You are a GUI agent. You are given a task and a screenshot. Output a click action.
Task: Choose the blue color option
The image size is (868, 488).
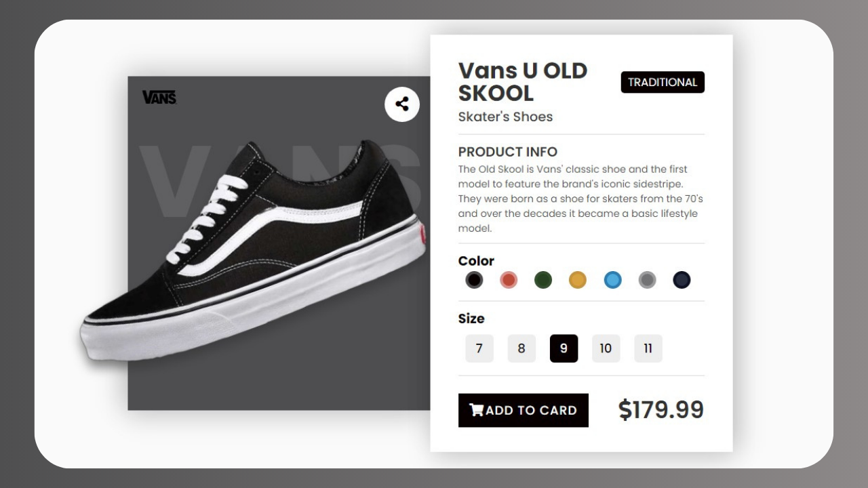(613, 280)
